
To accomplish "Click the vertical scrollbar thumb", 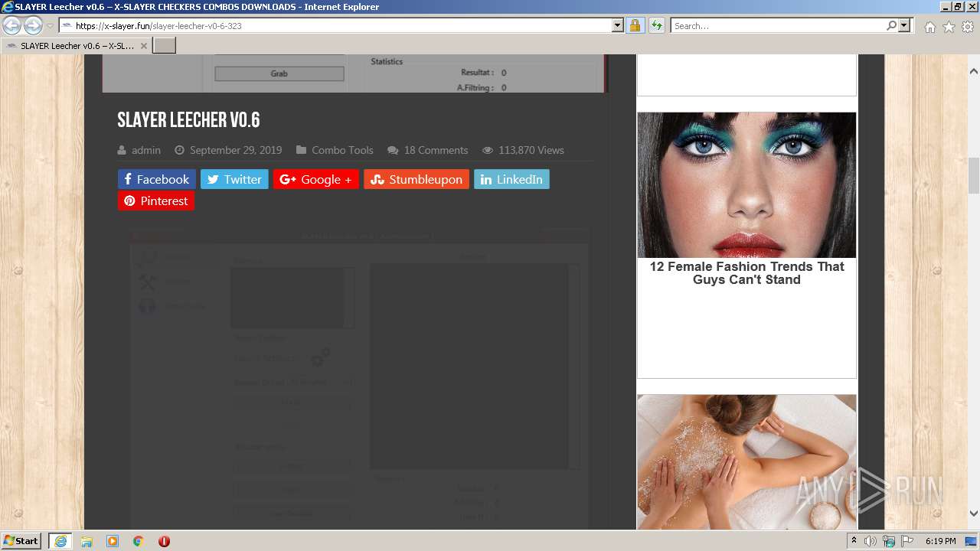I will tap(974, 175).
